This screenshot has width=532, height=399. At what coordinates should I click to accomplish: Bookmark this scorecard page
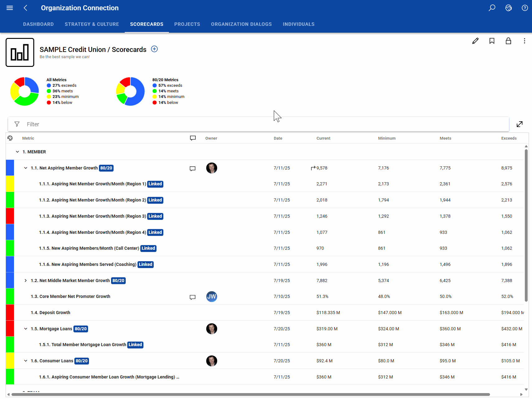tap(492, 41)
